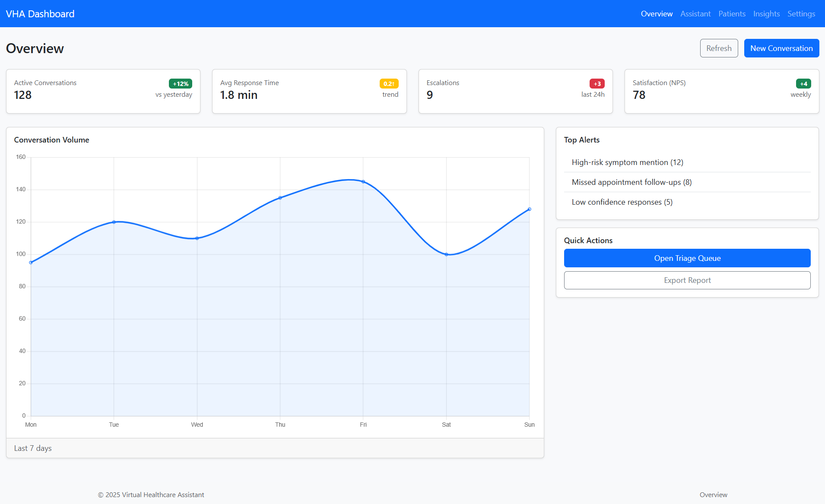Click the VHA Dashboard brand title

[40, 14]
